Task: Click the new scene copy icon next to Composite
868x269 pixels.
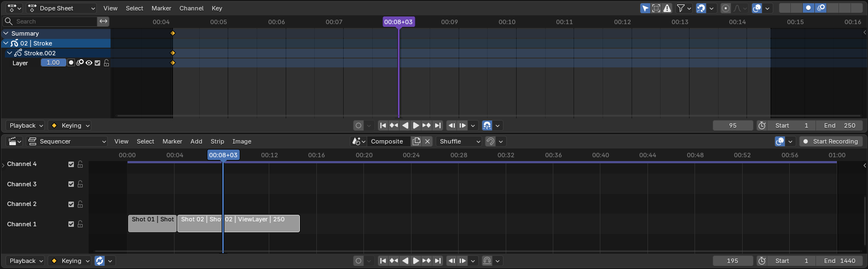Action: tap(416, 141)
